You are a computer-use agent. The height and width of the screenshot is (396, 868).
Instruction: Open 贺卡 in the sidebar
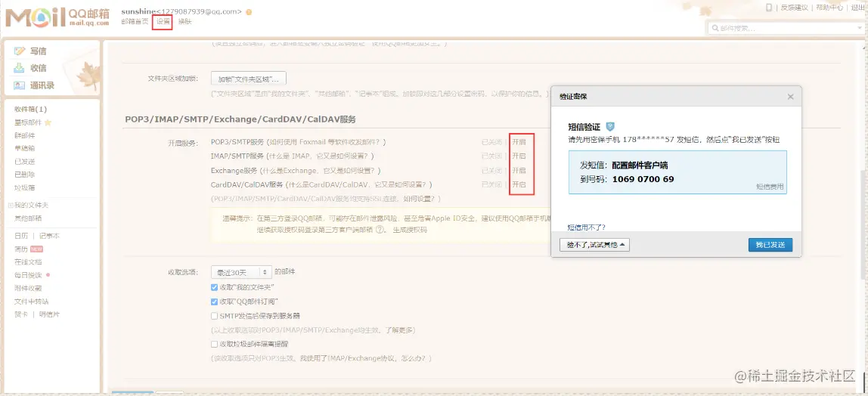[x=21, y=314]
